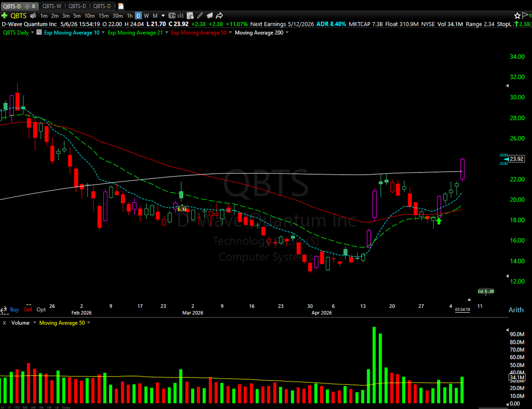Toggle the TradingView Tv chart icon
The height and width of the screenshot is (409, 532).
(x=172, y=16)
